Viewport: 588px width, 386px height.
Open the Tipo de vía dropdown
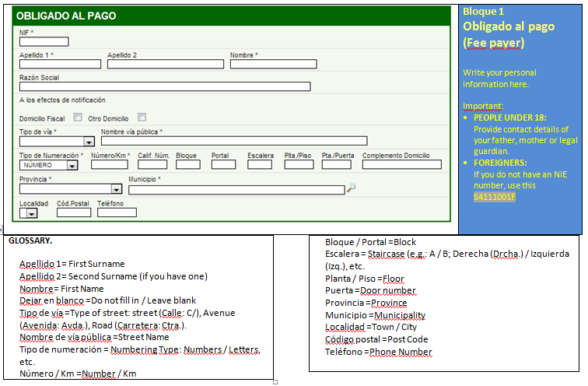(x=89, y=142)
